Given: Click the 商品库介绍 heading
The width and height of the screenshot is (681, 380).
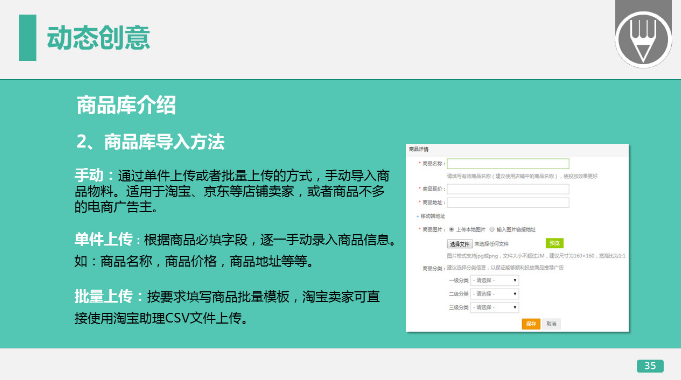Looking at the screenshot, I should click(126, 105).
